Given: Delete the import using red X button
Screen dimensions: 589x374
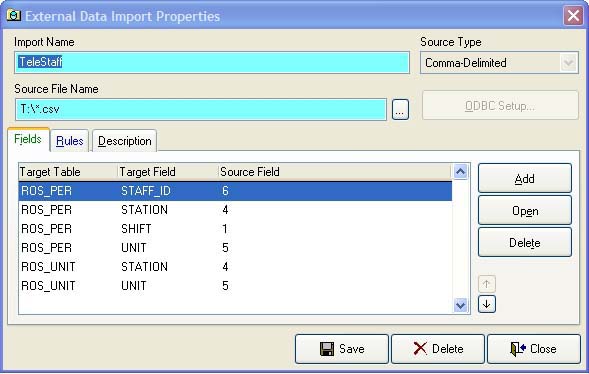Looking at the screenshot, I should click(438, 349).
